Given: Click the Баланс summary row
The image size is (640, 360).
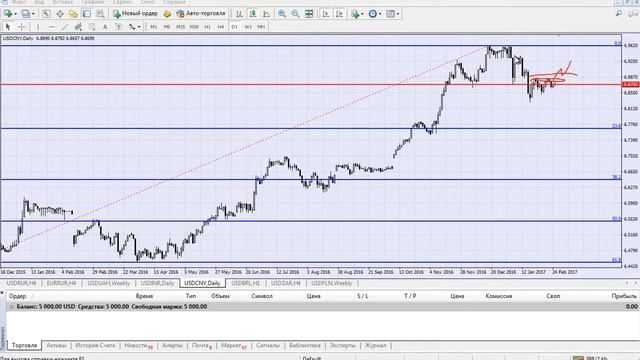Looking at the screenshot, I should point(322,307).
